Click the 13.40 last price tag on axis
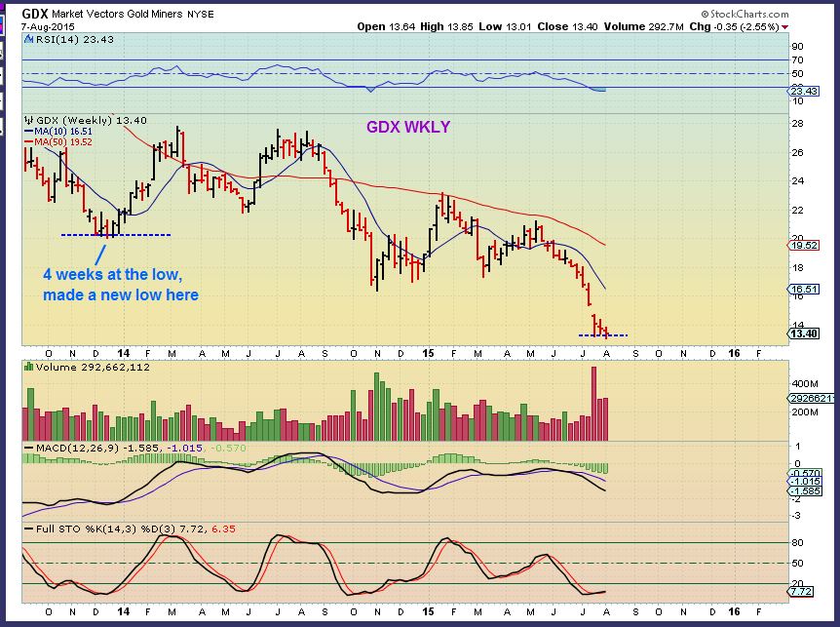 tap(804, 333)
